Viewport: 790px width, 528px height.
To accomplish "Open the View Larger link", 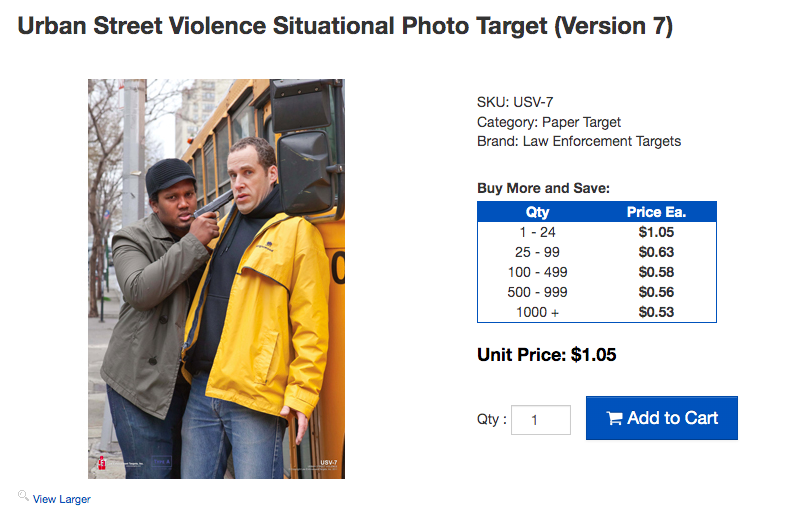I will [x=62, y=499].
